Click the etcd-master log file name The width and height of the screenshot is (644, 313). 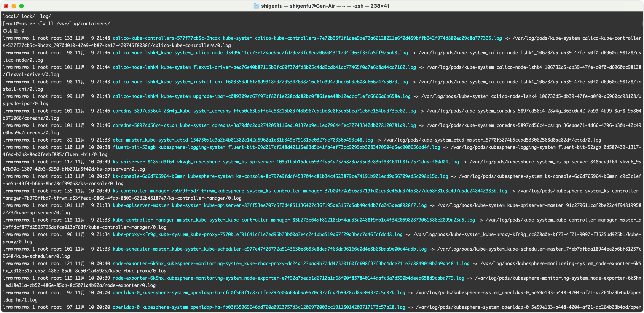tap(242, 140)
